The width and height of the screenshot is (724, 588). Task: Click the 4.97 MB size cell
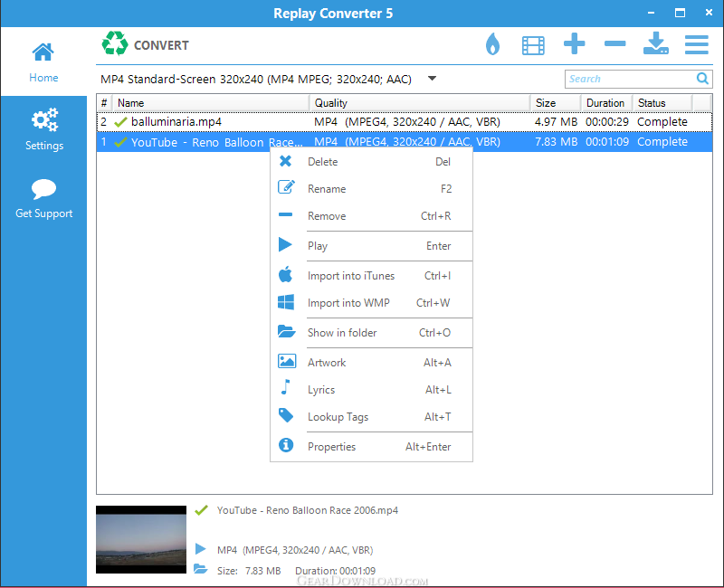pyautogui.click(x=556, y=122)
